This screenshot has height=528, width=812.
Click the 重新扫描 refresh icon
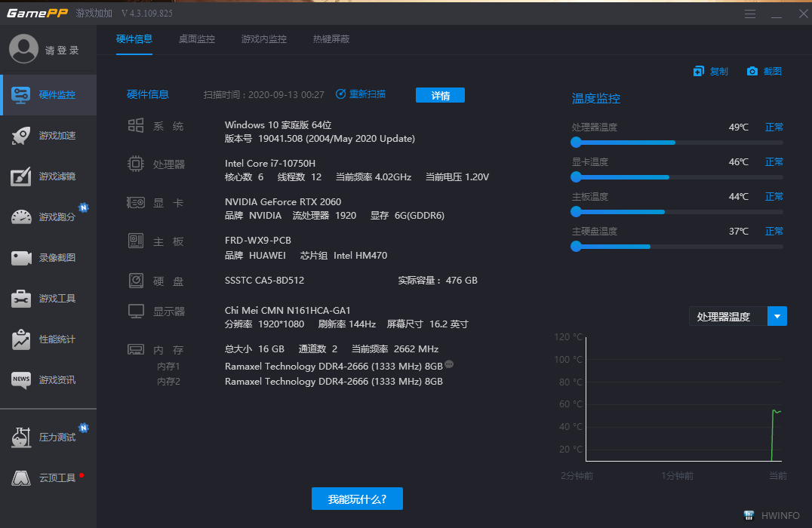pos(341,94)
